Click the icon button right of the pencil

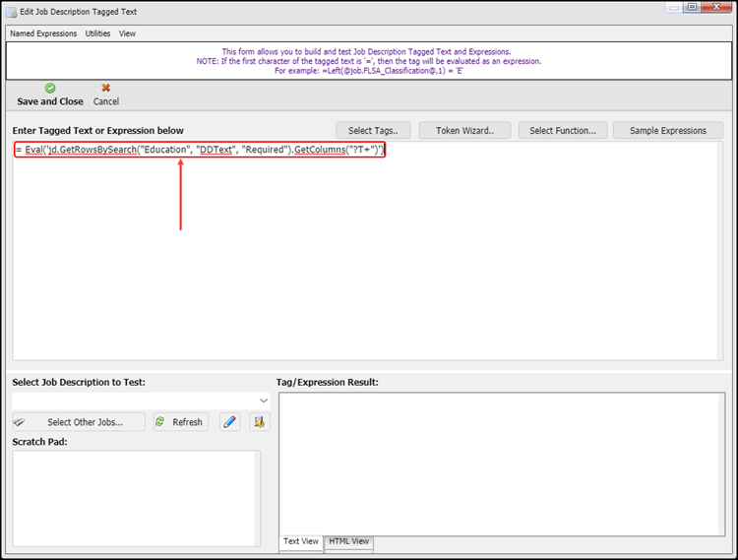pos(260,422)
